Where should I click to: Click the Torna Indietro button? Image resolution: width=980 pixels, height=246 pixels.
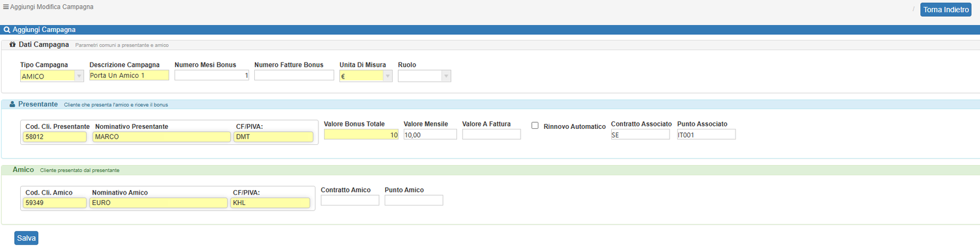[946, 10]
